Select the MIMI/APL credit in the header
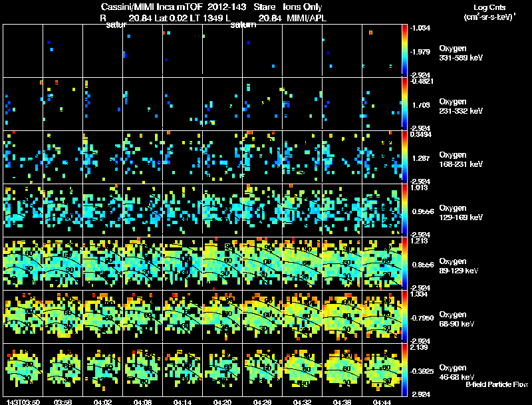This screenshot has width=532, height=405. click(307, 19)
